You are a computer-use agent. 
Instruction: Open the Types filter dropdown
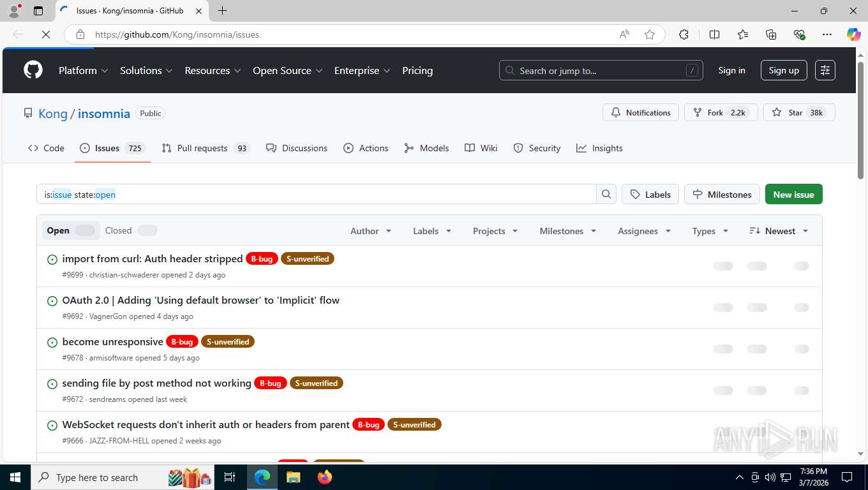point(710,231)
